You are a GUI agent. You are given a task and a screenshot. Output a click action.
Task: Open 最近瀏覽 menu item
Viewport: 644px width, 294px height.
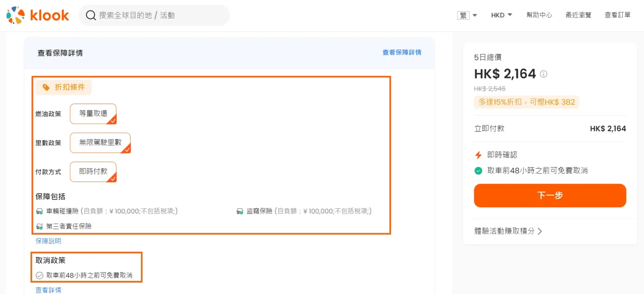(x=578, y=15)
